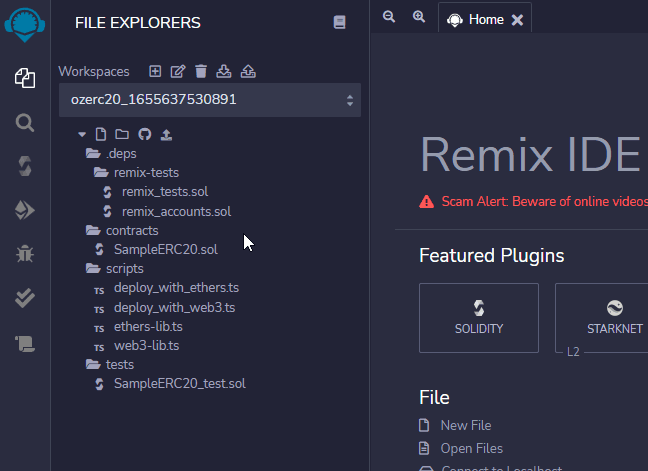
Task: Click the Scam Alert warning triangle icon
Action: [426, 202]
